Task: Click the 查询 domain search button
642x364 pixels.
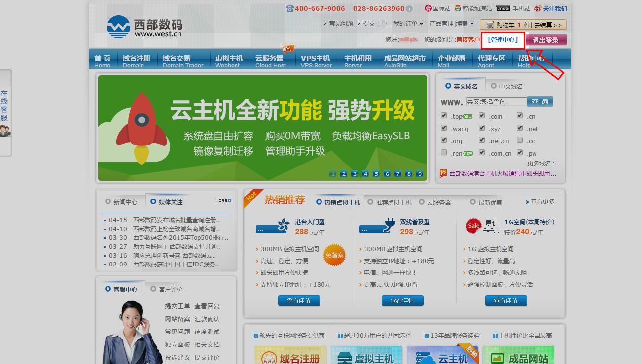Action: 540,101
